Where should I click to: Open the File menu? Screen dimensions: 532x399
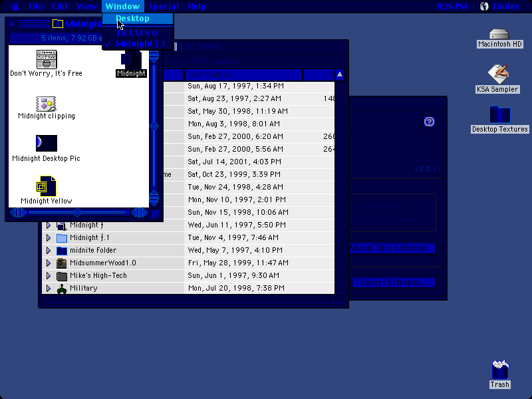coord(36,7)
